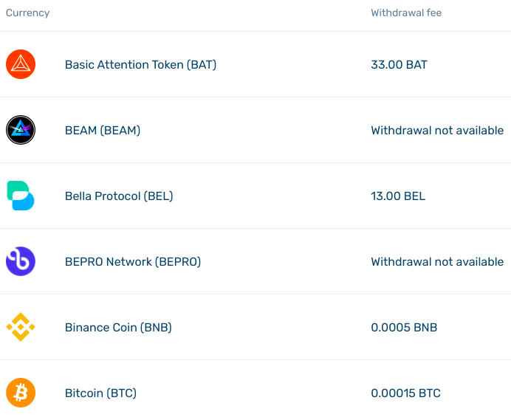Select BEPRO's Withdrawal not available text
Image resolution: width=511 pixels, height=420 pixels.
[x=437, y=261]
